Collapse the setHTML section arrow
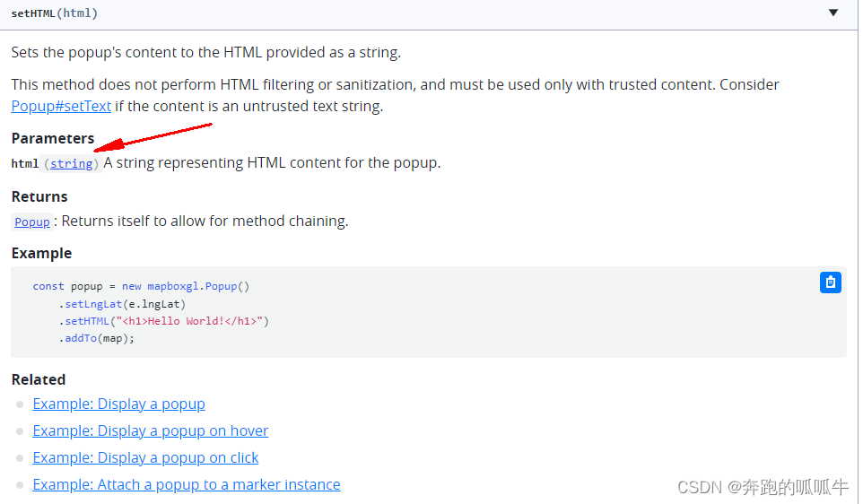The height and width of the screenshot is (504, 863). (833, 13)
